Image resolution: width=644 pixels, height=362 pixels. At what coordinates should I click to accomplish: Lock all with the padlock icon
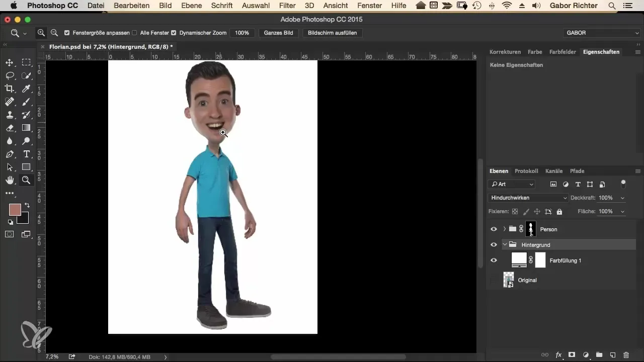point(559,212)
